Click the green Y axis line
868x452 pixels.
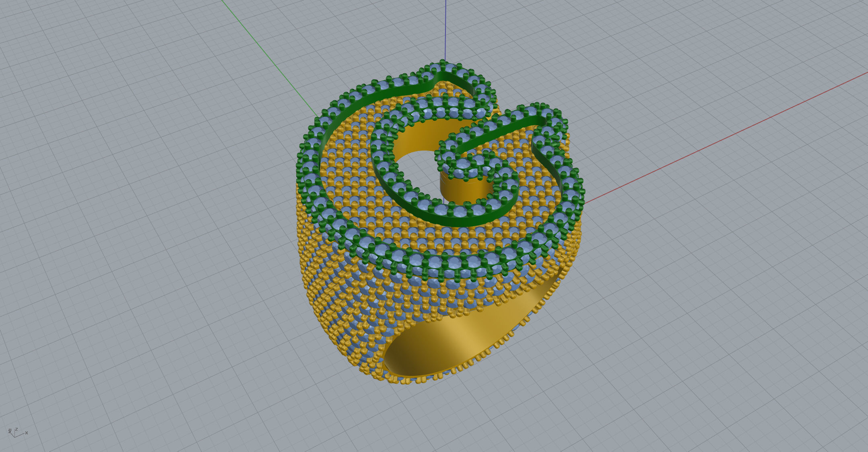click(271, 59)
